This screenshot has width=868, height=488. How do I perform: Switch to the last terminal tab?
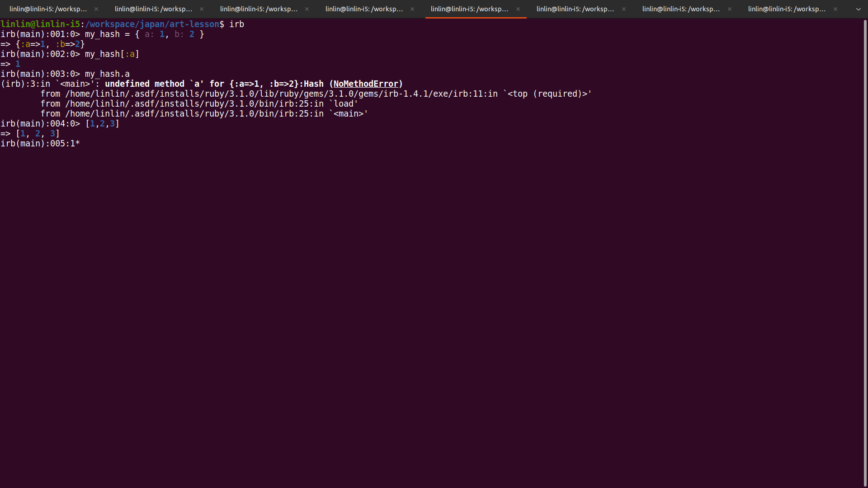[787, 9]
